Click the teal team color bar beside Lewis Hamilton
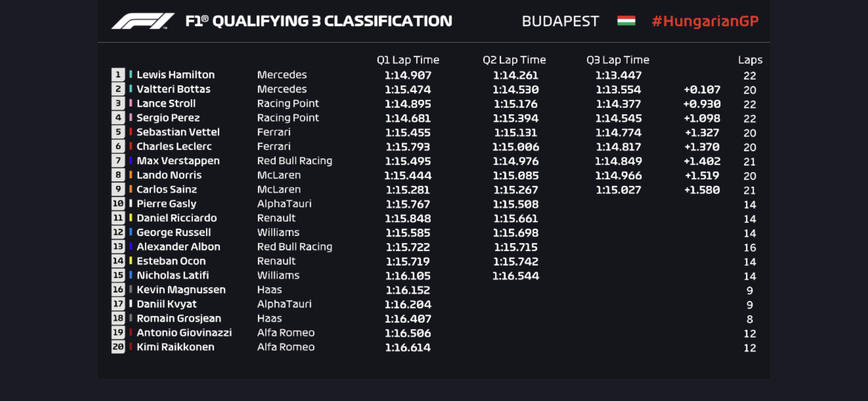Viewport: 868px width, 401px height. (130, 75)
